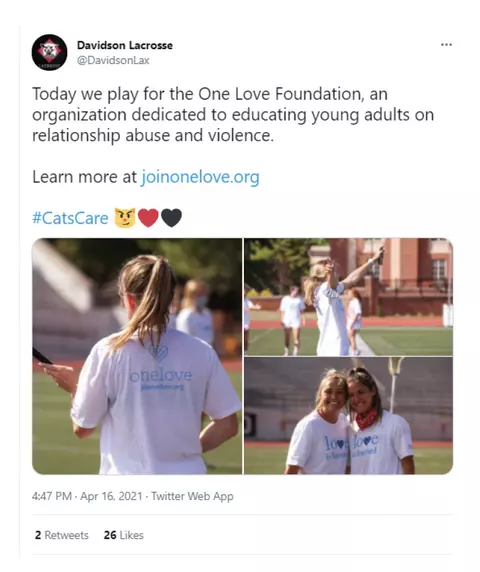Open the photo of onelove shirt back
480x572 pixels.
pyautogui.click(x=137, y=356)
